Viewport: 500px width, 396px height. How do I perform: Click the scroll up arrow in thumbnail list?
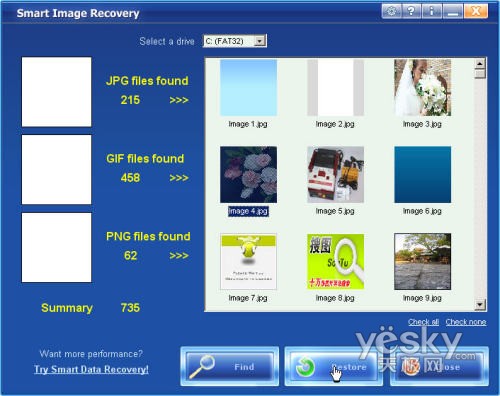click(480, 63)
